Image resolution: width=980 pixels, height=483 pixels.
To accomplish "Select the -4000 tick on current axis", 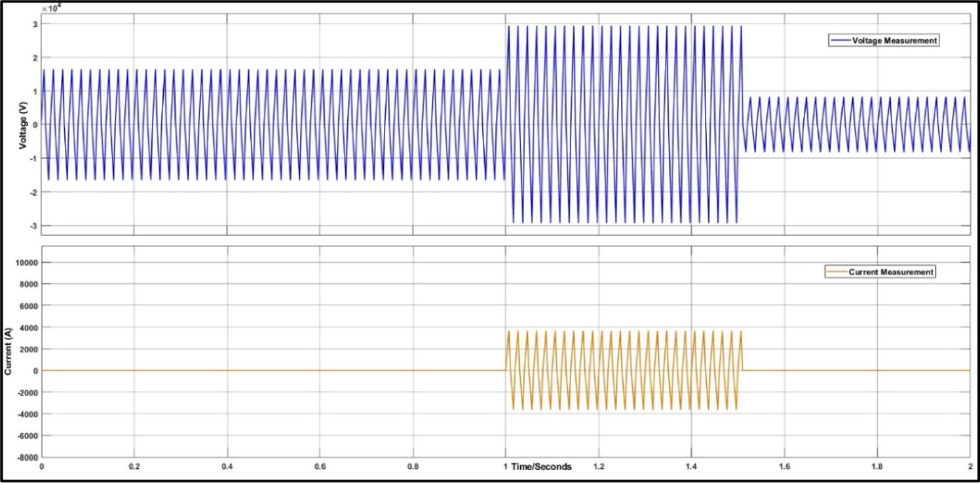I will point(29,414).
